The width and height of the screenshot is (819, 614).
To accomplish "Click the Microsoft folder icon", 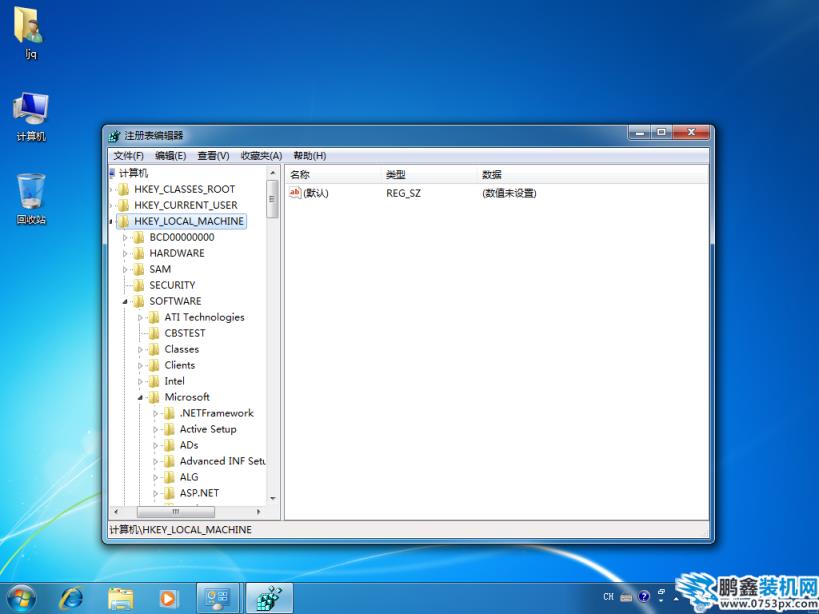I will (154, 397).
